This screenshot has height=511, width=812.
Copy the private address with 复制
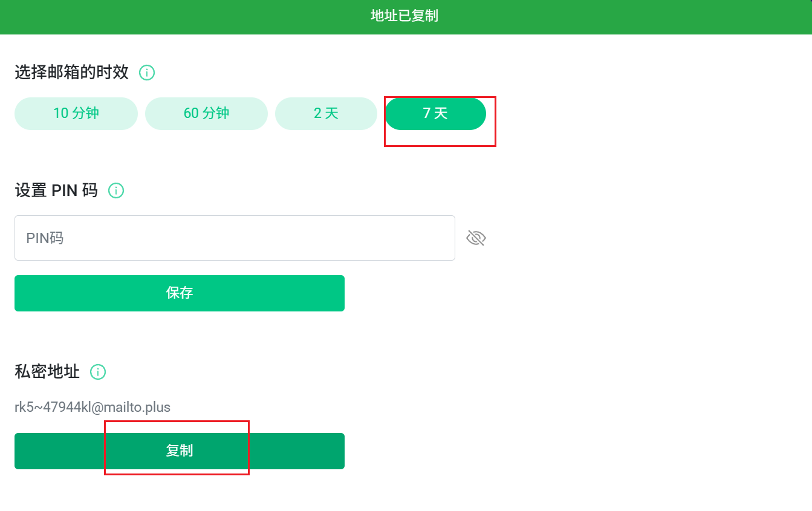point(180,451)
